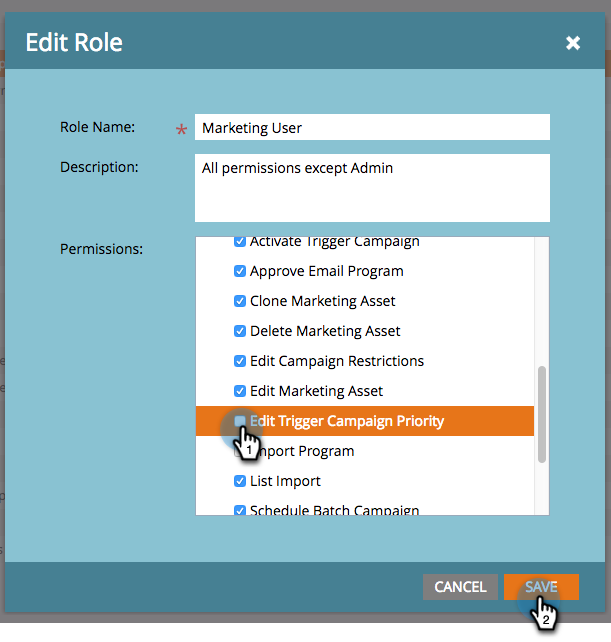Select the List Import permission label
Screen dimensions: 611x642
click(285, 481)
